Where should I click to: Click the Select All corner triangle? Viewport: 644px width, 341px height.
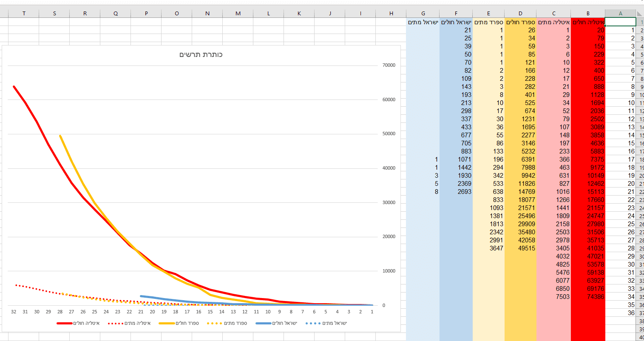point(640,14)
